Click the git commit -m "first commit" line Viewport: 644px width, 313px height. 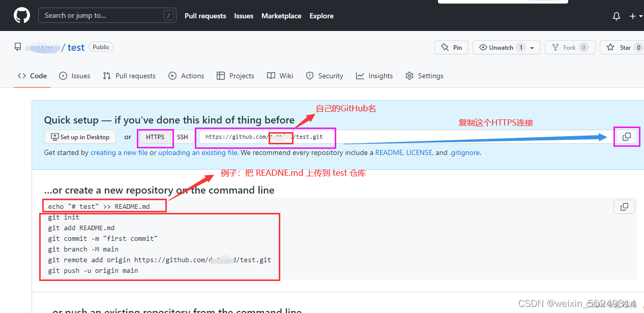(x=103, y=238)
